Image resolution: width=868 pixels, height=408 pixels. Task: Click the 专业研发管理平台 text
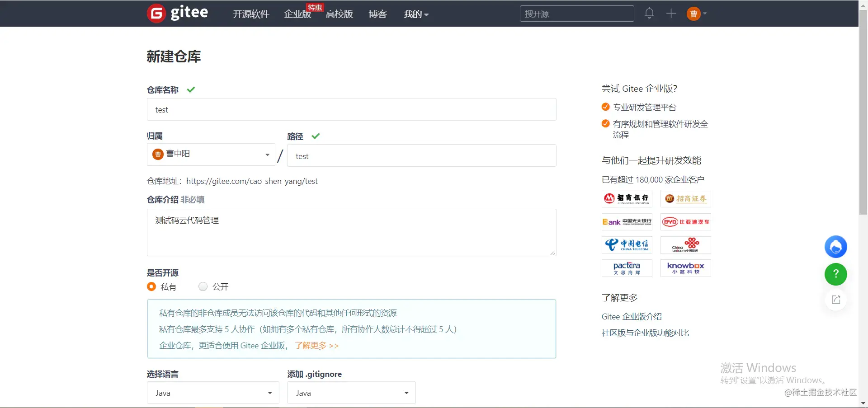645,107
